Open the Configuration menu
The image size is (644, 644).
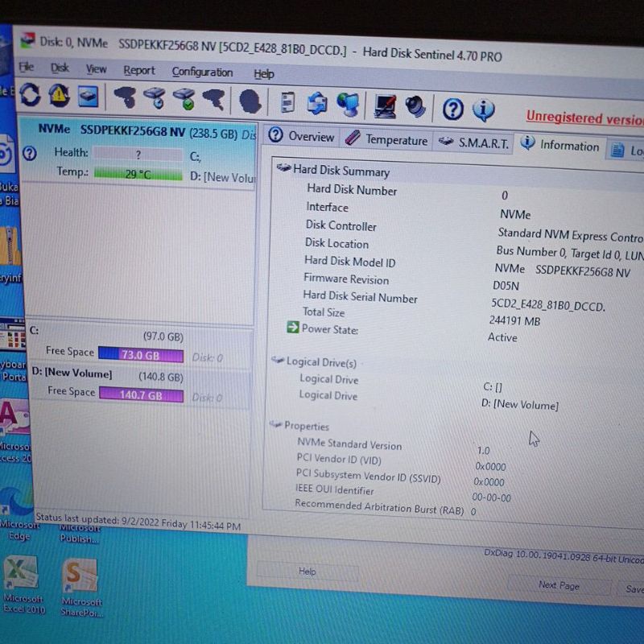coord(202,72)
